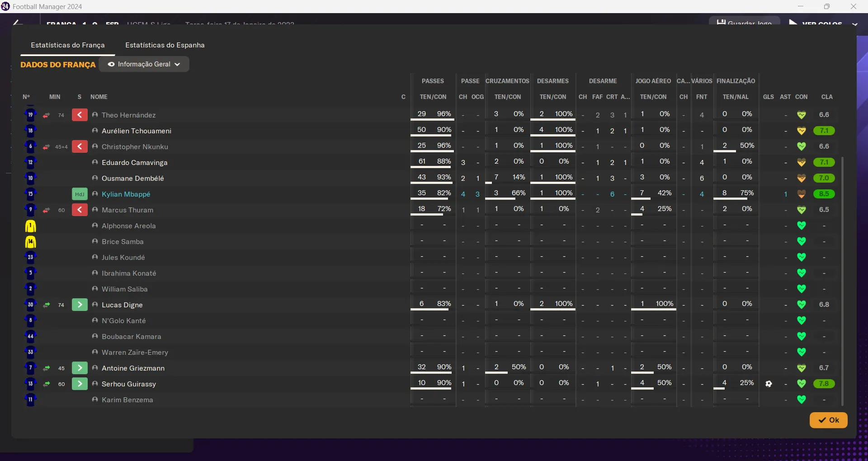Click the PASSES column group header
Viewport: 868px width, 461px height.
(433, 81)
